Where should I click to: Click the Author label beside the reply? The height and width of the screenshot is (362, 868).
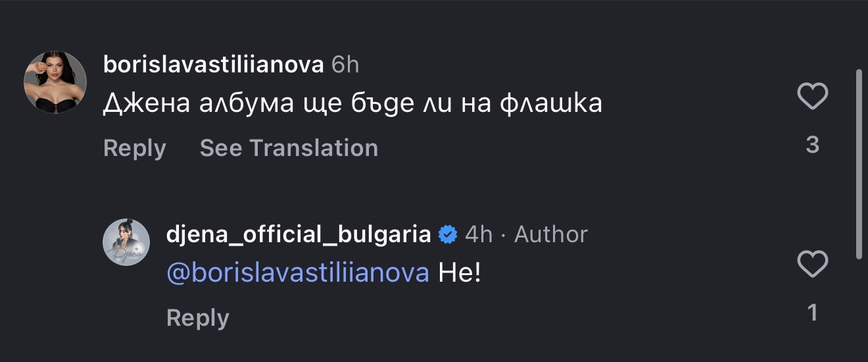(551, 234)
